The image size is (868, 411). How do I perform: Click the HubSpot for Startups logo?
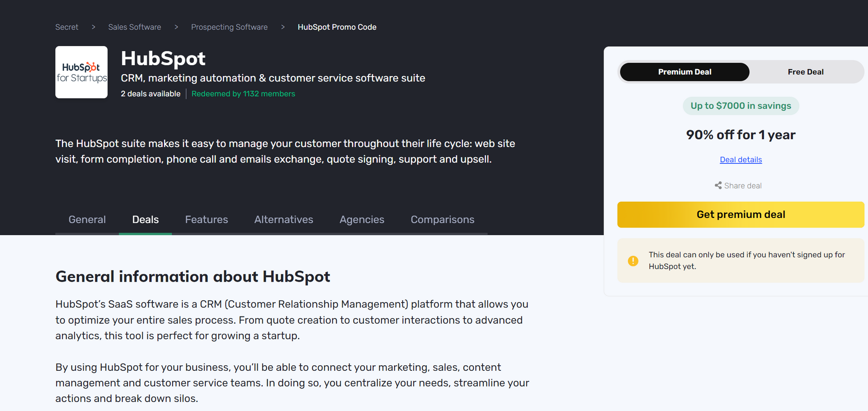(81, 72)
